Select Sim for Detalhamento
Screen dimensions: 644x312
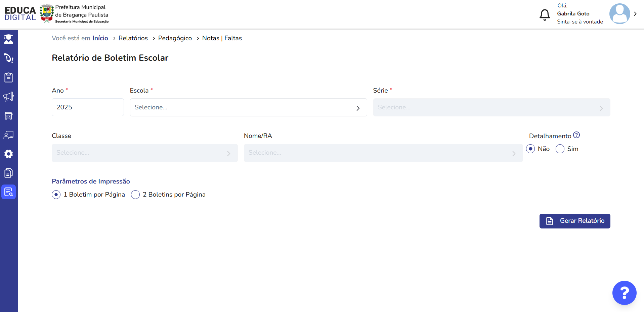[x=560, y=149]
